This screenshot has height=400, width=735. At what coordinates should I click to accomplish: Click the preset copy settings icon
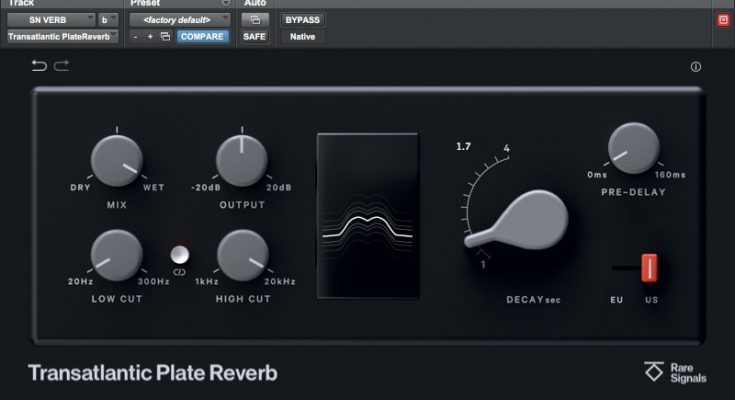click(x=165, y=36)
